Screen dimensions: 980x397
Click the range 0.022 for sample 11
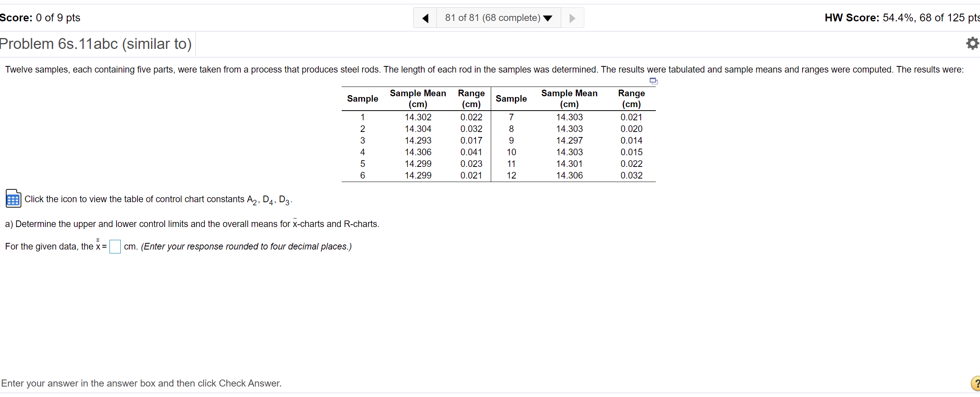tap(631, 164)
